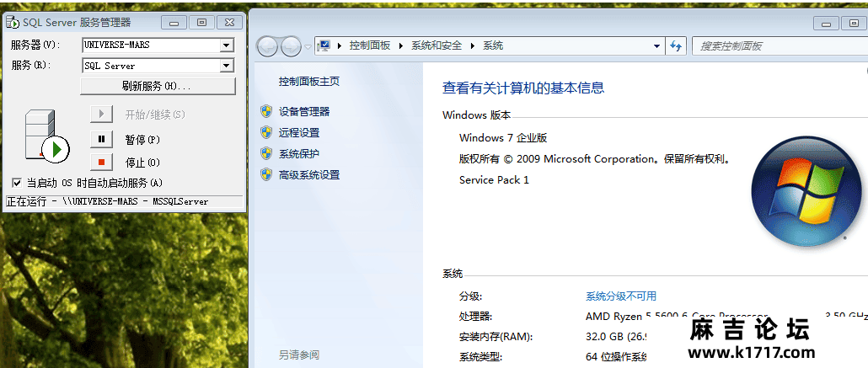Click the Control Panel breadcrumb

[x=370, y=45]
